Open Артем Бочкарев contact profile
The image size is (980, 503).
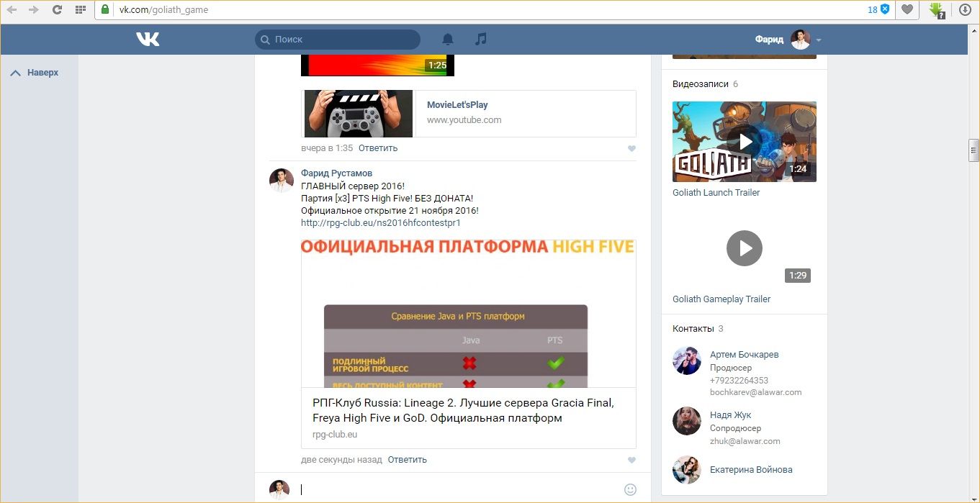tap(744, 355)
